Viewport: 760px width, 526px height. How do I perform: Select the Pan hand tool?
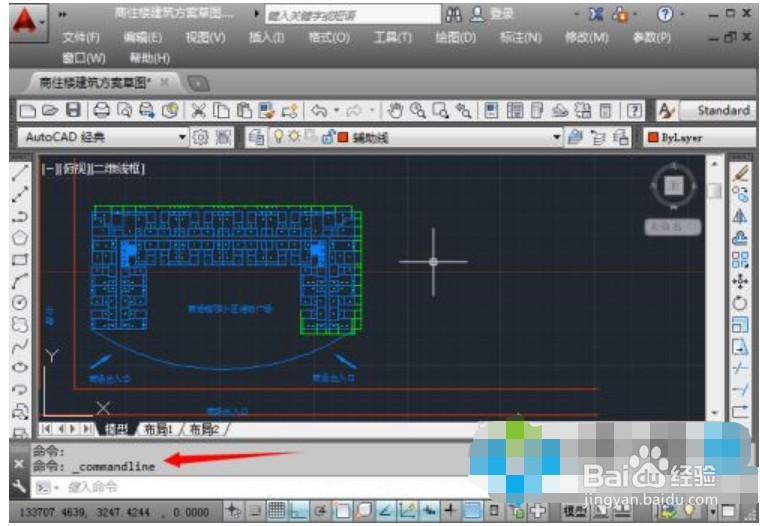pyautogui.click(x=395, y=111)
